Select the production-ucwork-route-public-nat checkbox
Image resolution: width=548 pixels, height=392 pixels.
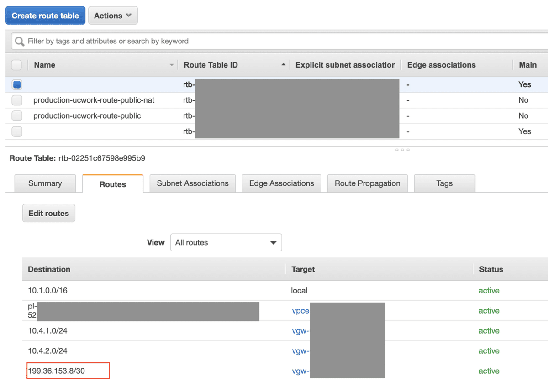(17, 100)
